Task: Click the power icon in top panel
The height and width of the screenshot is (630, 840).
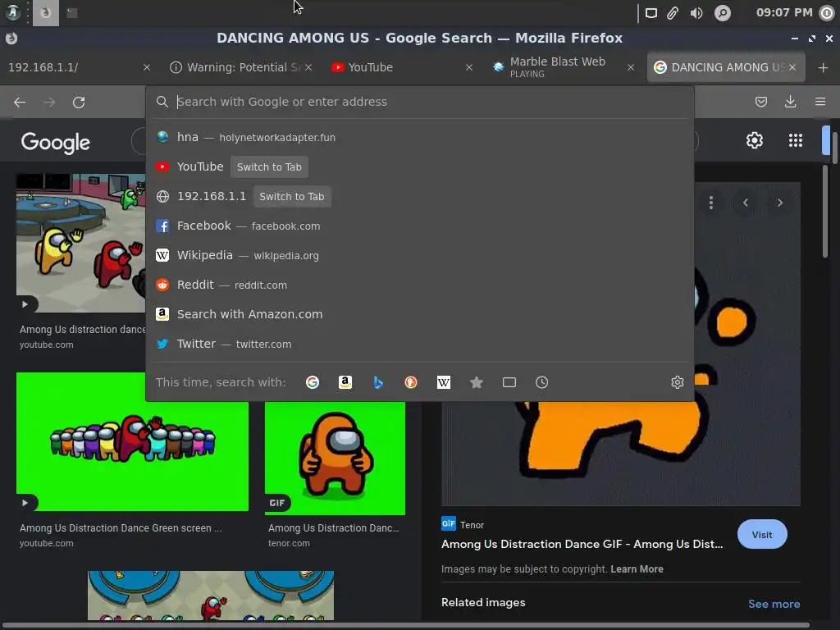Action: [827, 13]
